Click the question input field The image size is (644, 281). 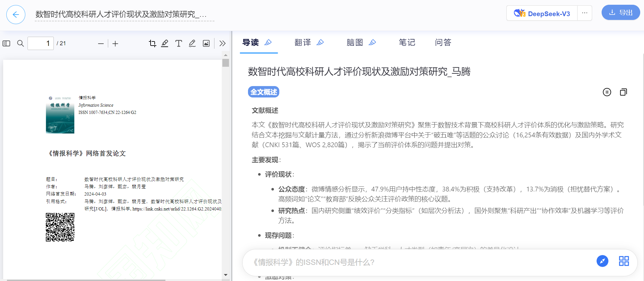[418, 262]
